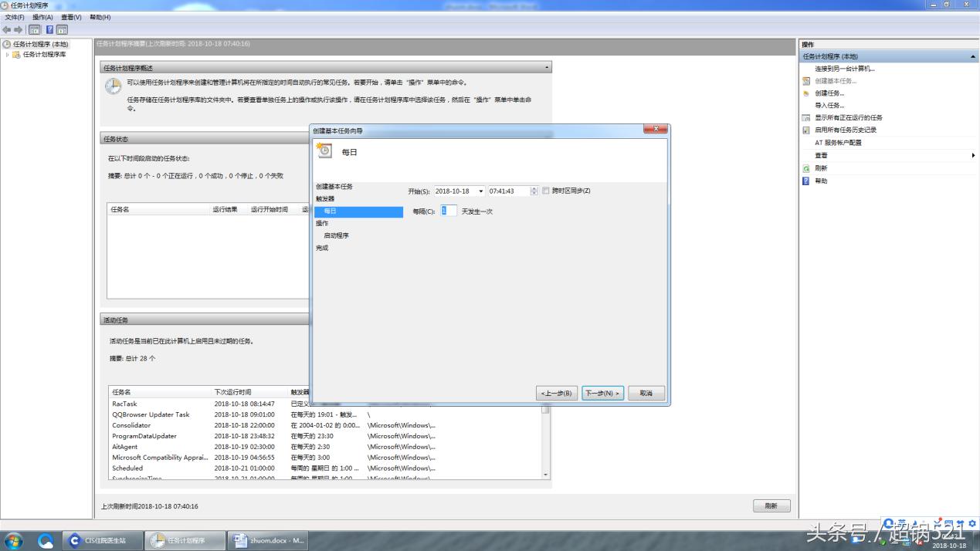Image resolution: width=980 pixels, height=551 pixels.
Task: Click the 下一步(N) button
Action: (x=602, y=394)
